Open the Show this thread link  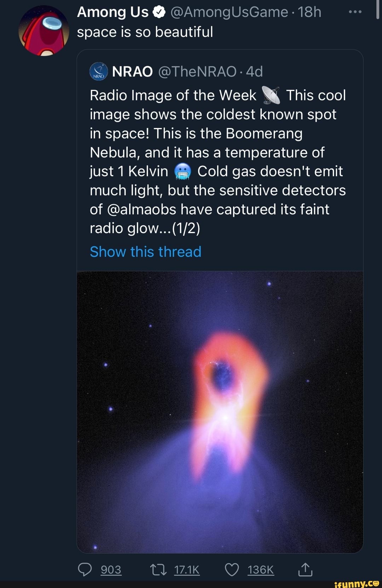coord(145,252)
